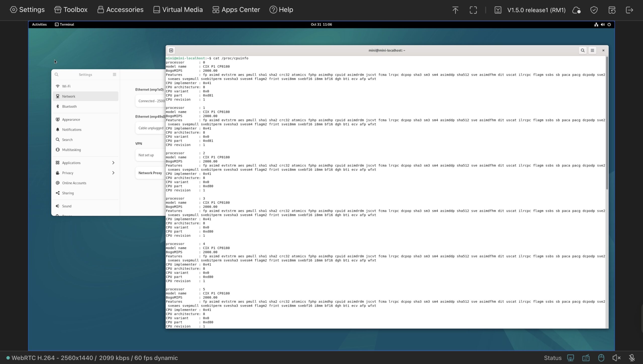Screen dimensions: 643x364
Task: Click the virtual keyboard icon in status bar
Action: 586,358
